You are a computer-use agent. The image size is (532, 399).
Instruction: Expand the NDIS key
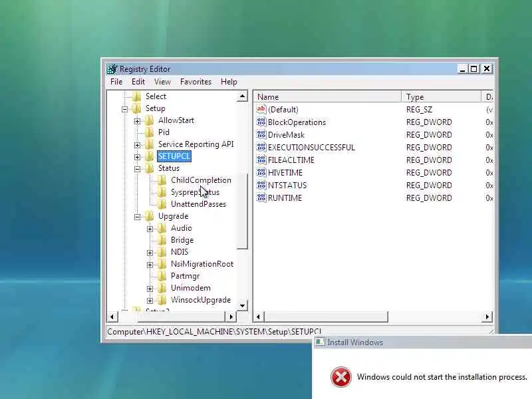150,253
